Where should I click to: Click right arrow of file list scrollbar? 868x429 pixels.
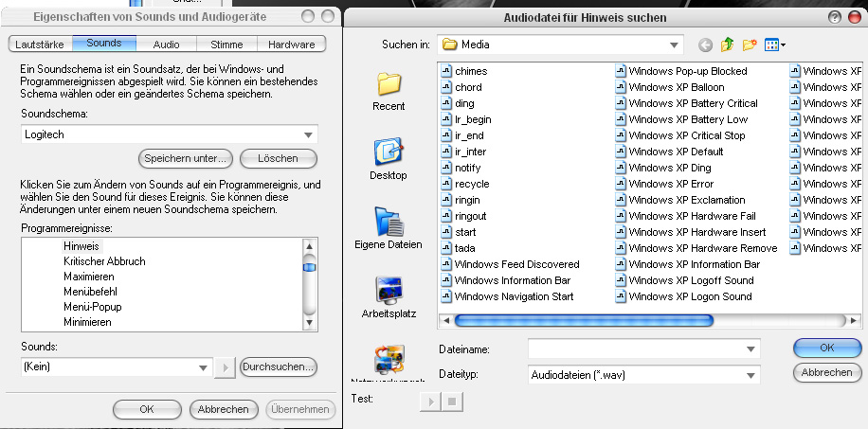point(854,320)
